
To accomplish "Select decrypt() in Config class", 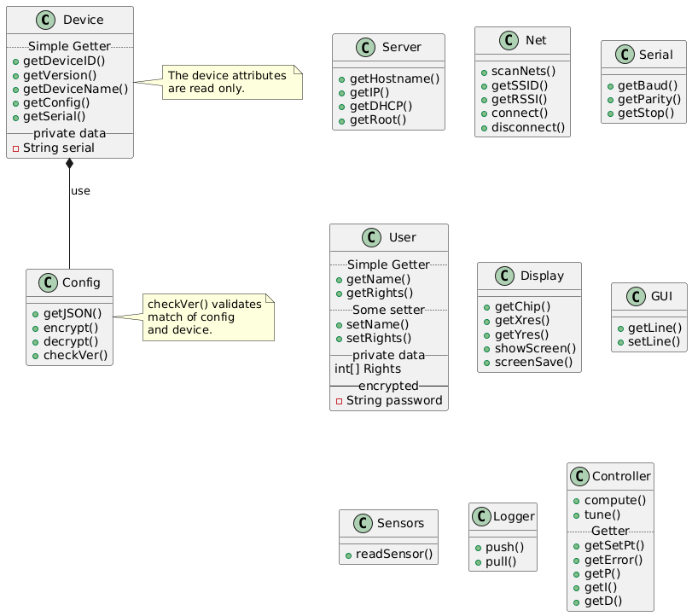I will 71,341.
